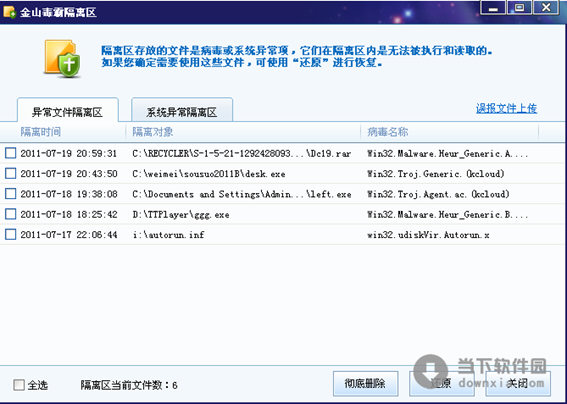Tick checkbox for the left.exe row
The width and height of the screenshot is (567, 404).
[x=10, y=194]
